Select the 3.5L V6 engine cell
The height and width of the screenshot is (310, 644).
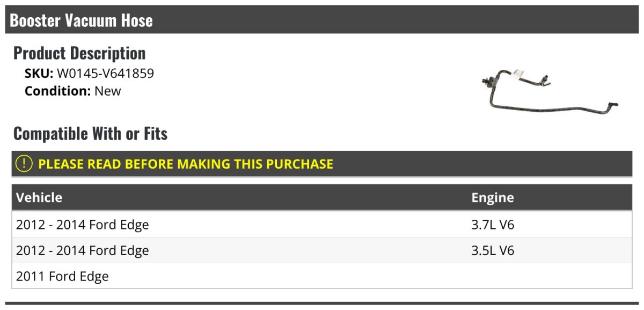point(493,250)
